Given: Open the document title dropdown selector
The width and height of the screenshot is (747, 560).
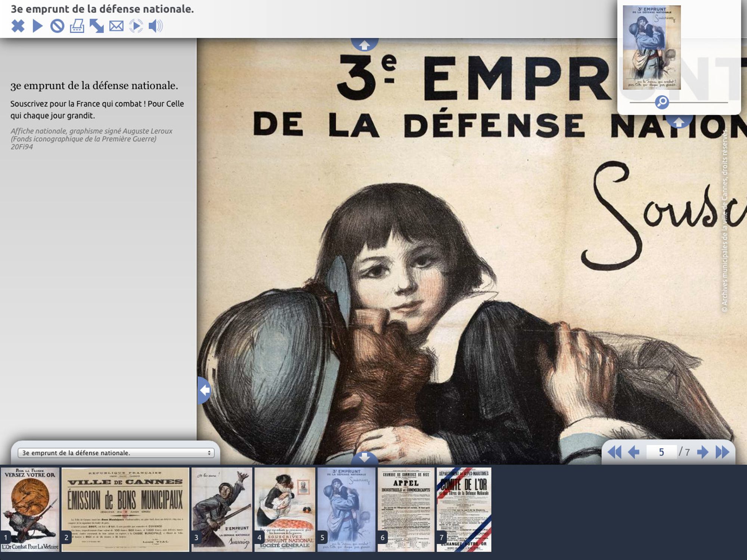Looking at the screenshot, I should coord(115,453).
